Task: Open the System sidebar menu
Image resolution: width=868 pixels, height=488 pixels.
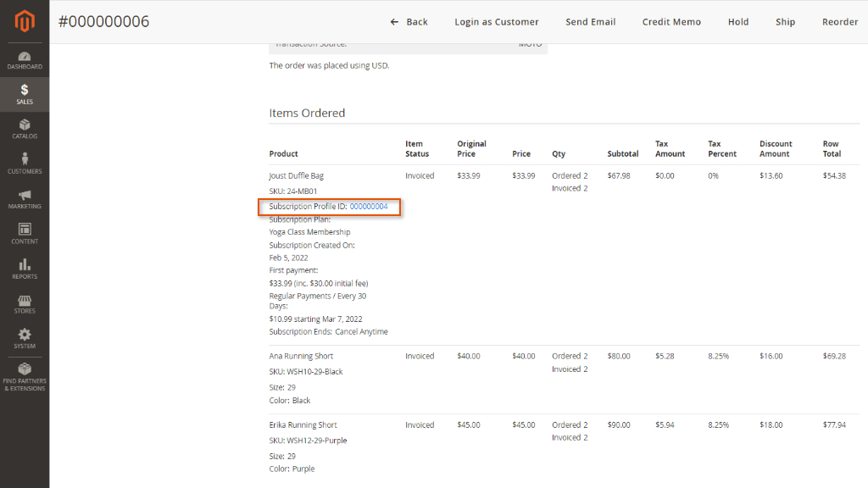Action: pyautogui.click(x=25, y=339)
